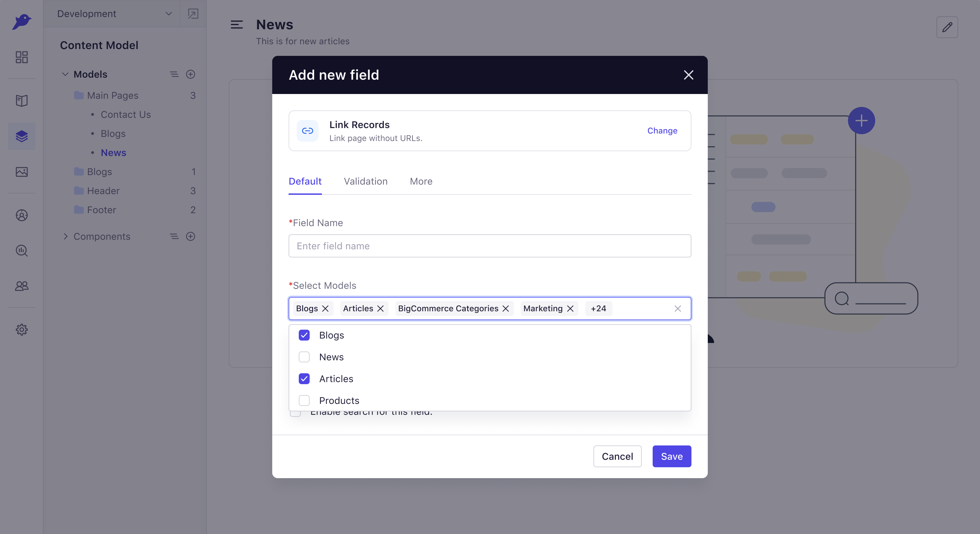Click the +24 more models tag
The height and width of the screenshot is (534, 980).
[599, 309]
